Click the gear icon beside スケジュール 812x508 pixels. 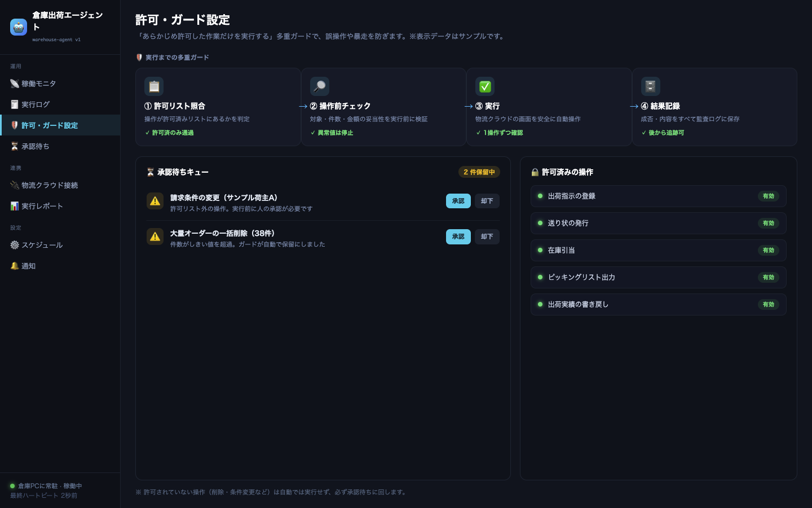pyautogui.click(x=15, y=245)
